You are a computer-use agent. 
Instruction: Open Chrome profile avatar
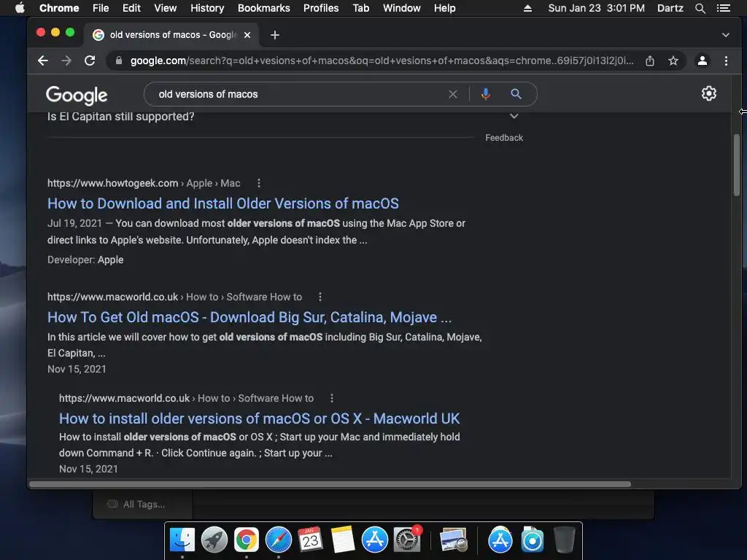click(703, 61)
